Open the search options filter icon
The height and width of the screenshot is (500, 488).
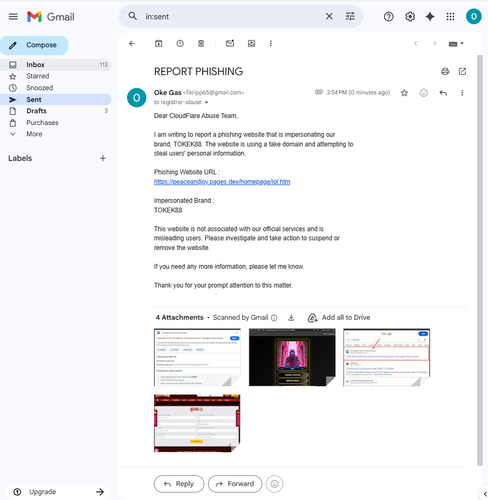[350, 16]
